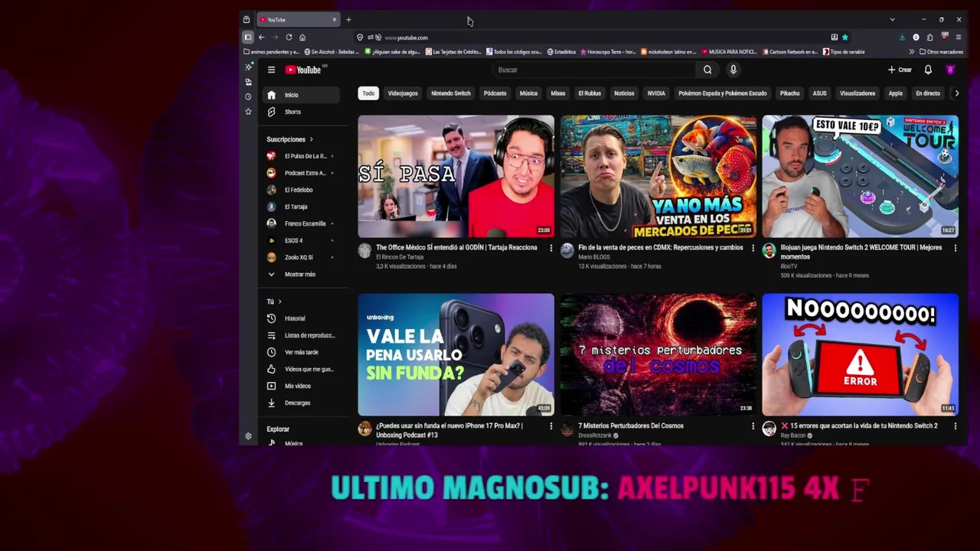Select the En directo filter chip
The height and width of the screenshot is (551, 980).
coord(927,93)
